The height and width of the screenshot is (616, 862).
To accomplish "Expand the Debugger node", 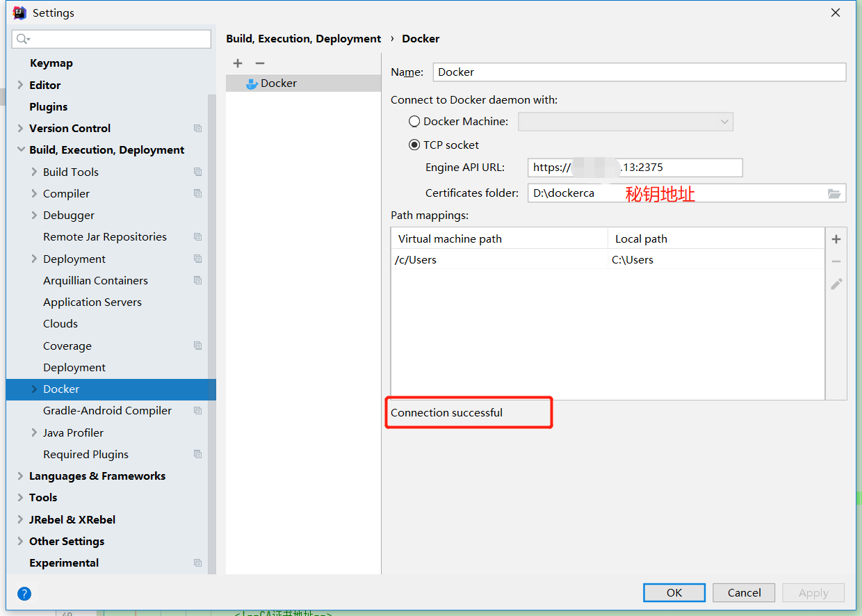I will 34,216.
